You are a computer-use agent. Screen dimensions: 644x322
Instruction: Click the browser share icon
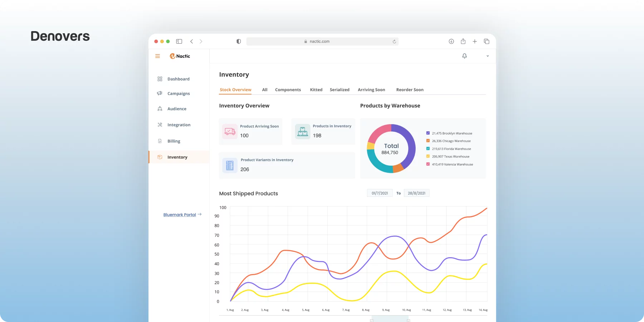[463, 41]
